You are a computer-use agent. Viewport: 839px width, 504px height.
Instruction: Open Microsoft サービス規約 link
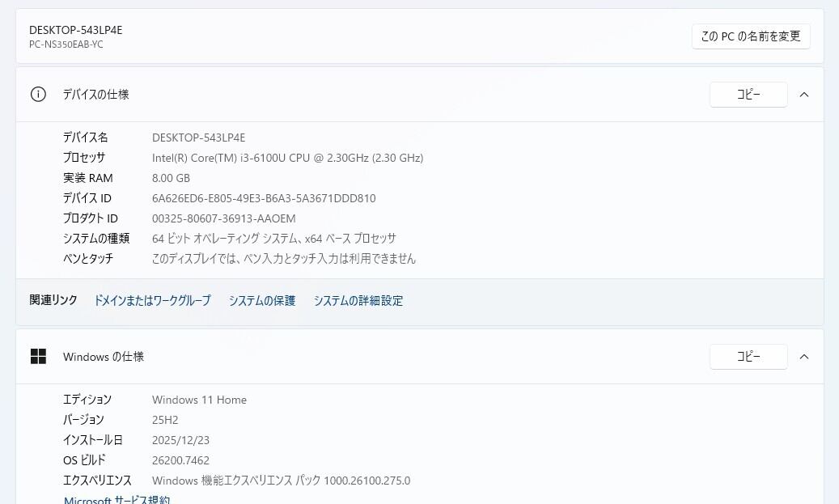coord(117,500)
